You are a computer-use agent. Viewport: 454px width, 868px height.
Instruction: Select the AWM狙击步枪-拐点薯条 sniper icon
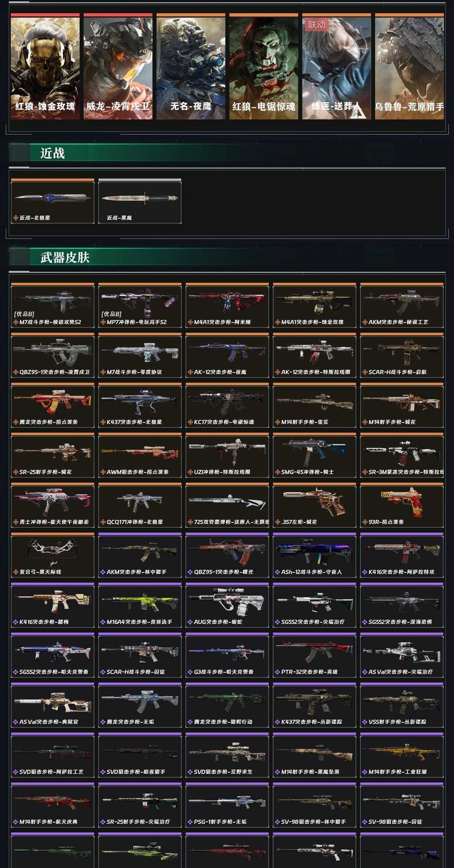[140, 455]
